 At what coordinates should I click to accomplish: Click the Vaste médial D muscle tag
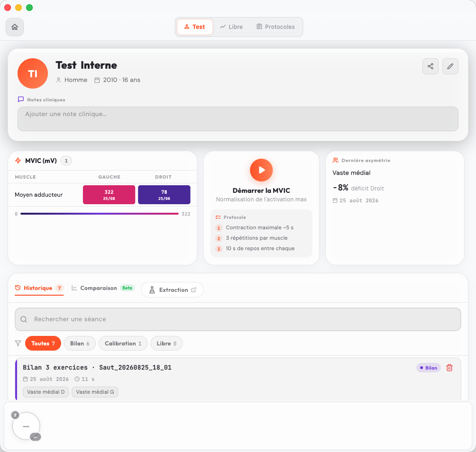click(46, 392)
